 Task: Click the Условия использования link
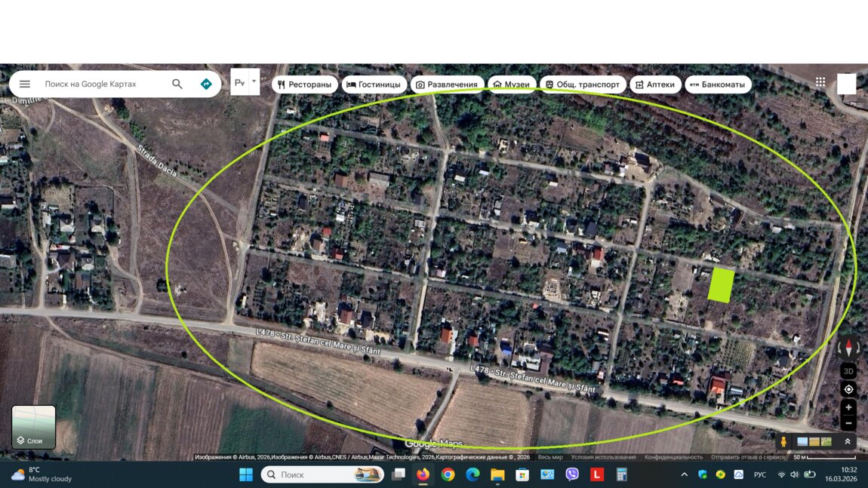click(603, 457)
